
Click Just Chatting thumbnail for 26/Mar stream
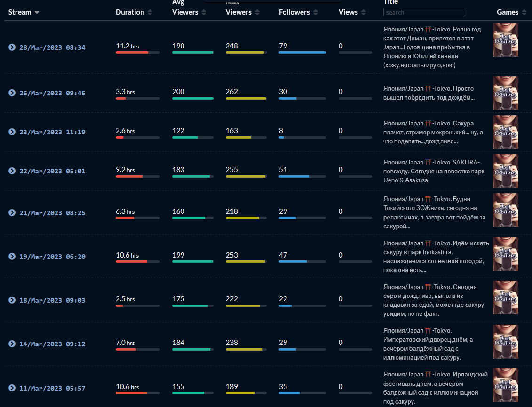[506, 93]
